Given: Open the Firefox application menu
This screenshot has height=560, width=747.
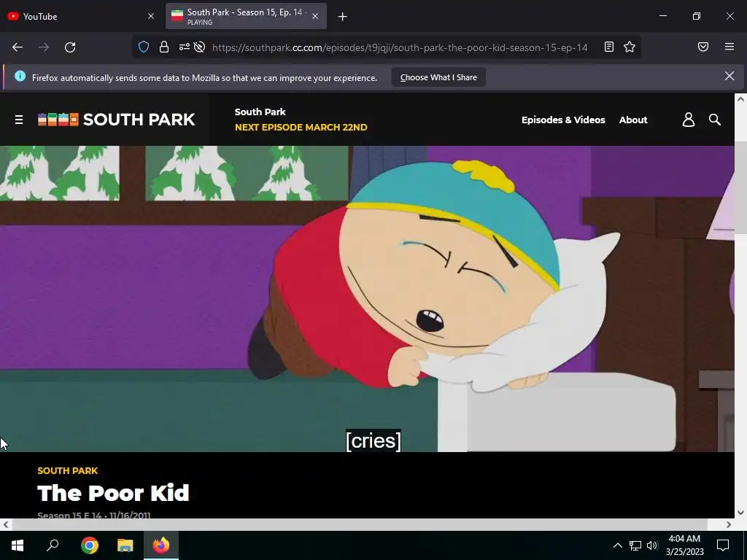Looking at the screenshot, I should [729, 47].
